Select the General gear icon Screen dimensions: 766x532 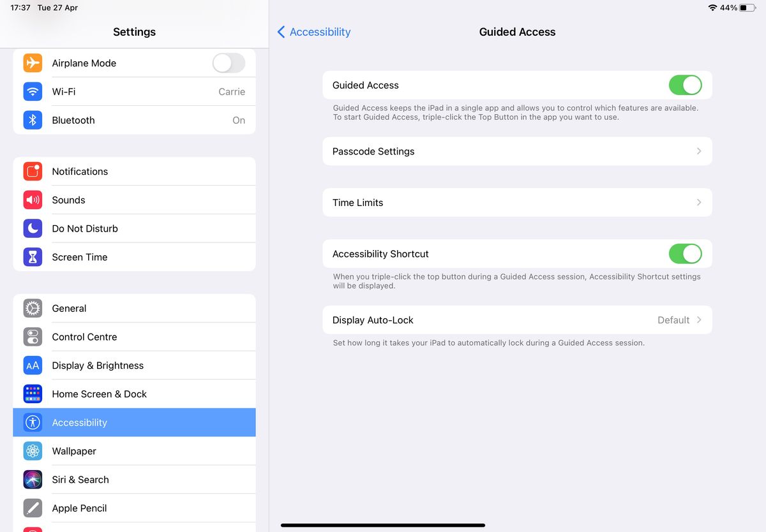pyautogui.click(x=33, y=308)
